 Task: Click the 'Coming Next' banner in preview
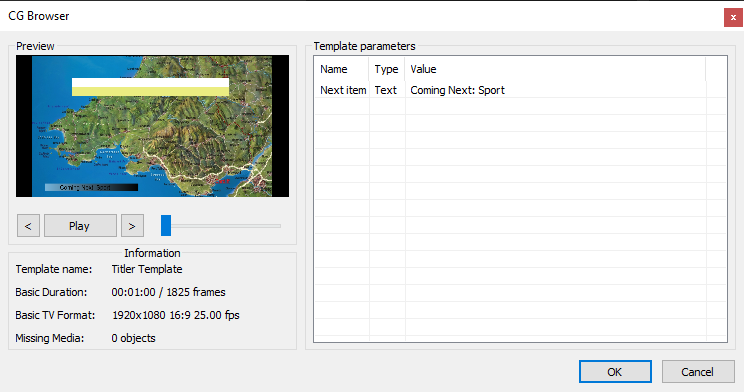tap(91, 187)
